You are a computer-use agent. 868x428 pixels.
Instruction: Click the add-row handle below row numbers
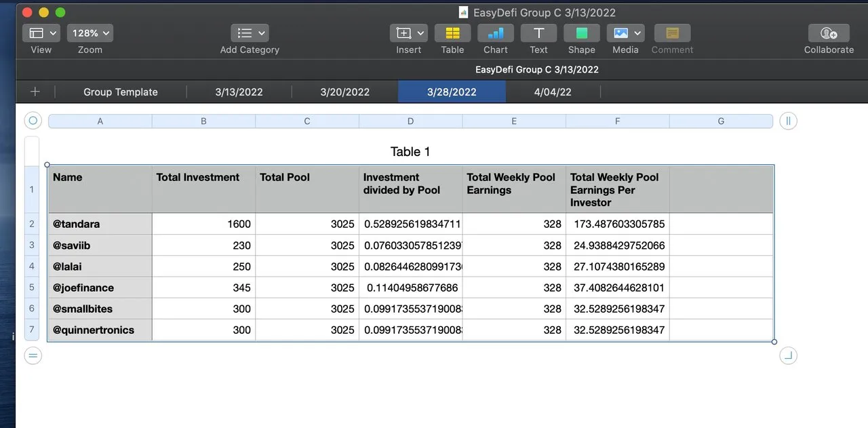(x=33, y=355)
